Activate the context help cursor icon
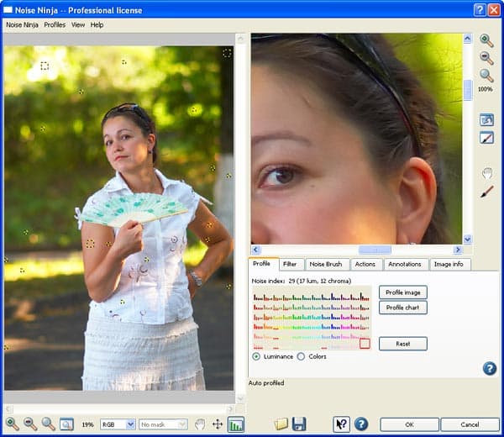The image size is (504, 437). [341, 424]
